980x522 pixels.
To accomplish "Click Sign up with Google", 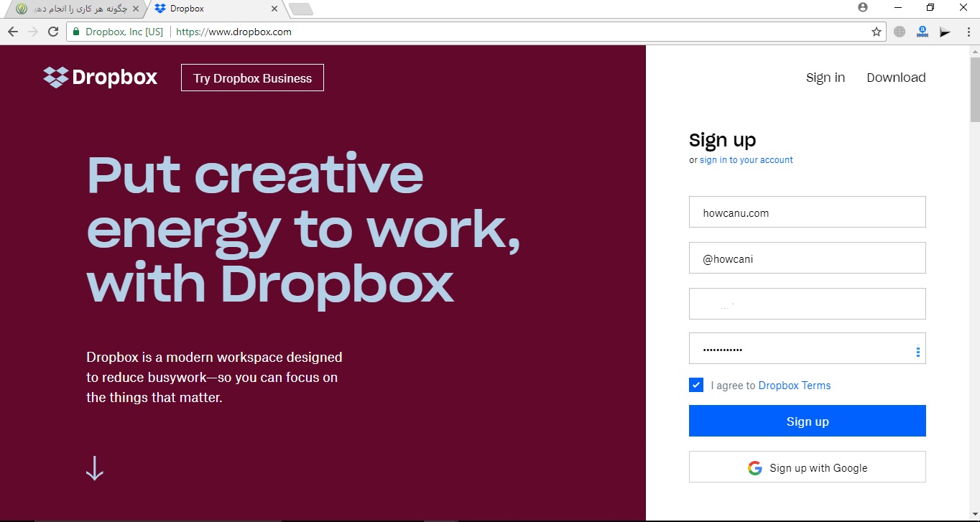I will (808, 467).
